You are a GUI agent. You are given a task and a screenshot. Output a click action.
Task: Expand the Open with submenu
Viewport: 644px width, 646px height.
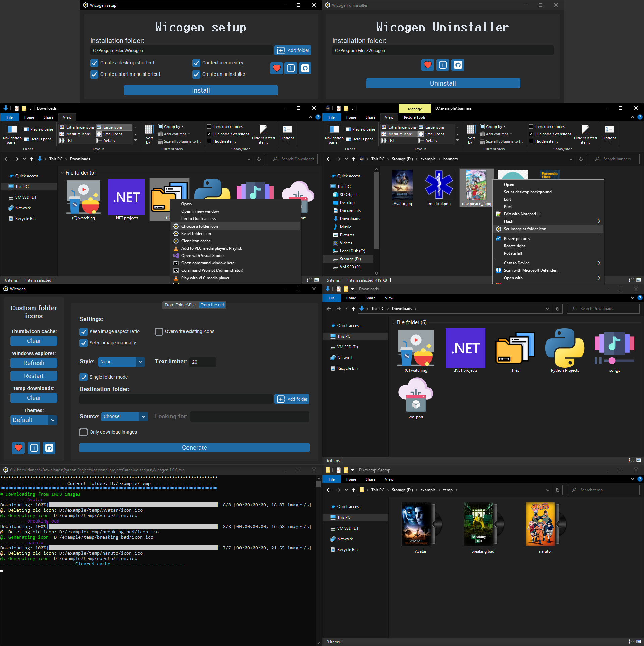coord(548,278)
